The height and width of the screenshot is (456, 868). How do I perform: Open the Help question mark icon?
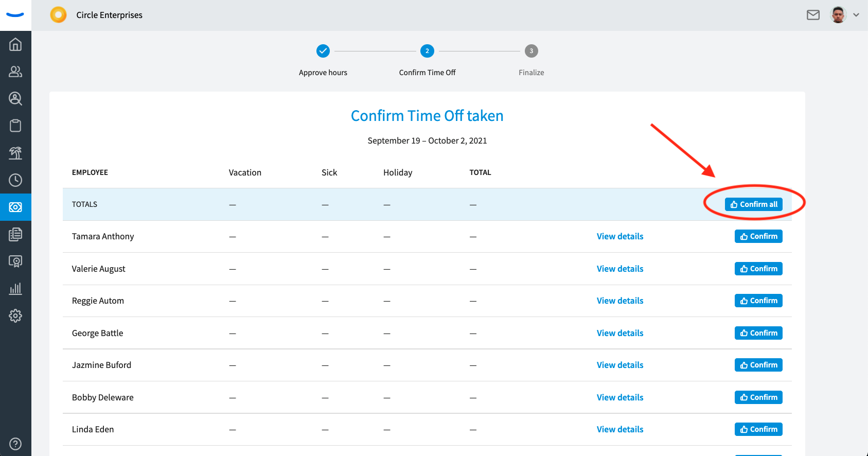point(15,444)
